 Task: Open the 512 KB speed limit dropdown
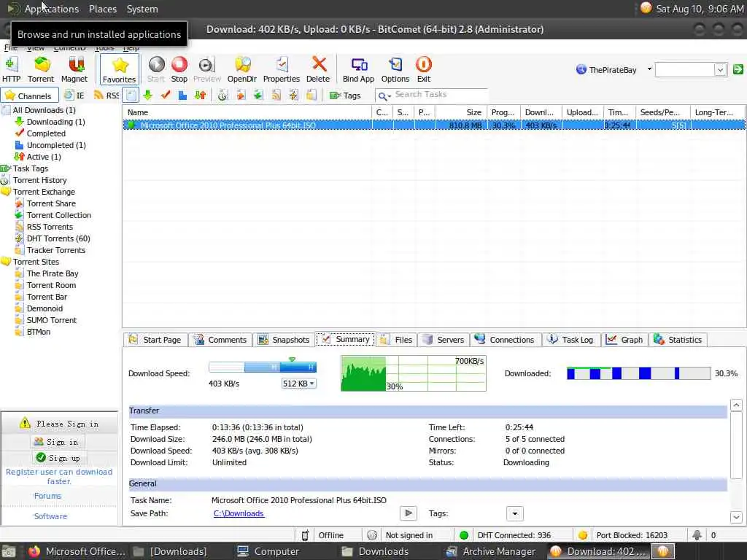point(298,384)
